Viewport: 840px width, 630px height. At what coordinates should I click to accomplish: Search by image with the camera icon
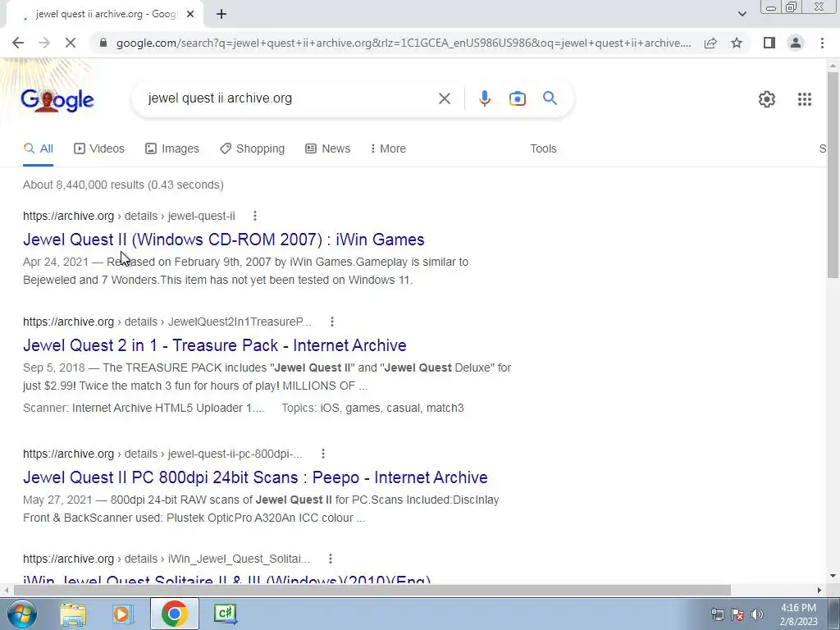tap(518, 98)
